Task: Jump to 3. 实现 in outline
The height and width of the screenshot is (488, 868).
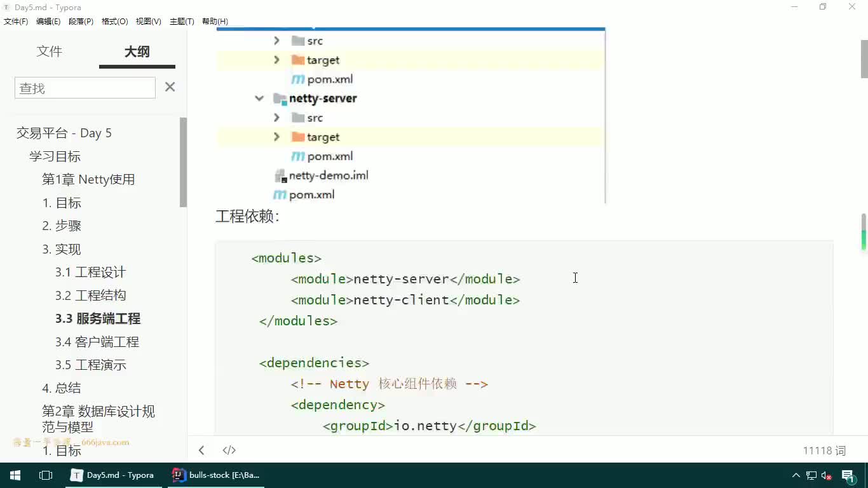Action: 62,249
